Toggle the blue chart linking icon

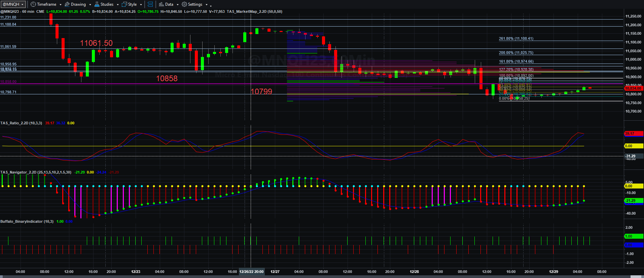pyautogui.click(x=150, y=4)
